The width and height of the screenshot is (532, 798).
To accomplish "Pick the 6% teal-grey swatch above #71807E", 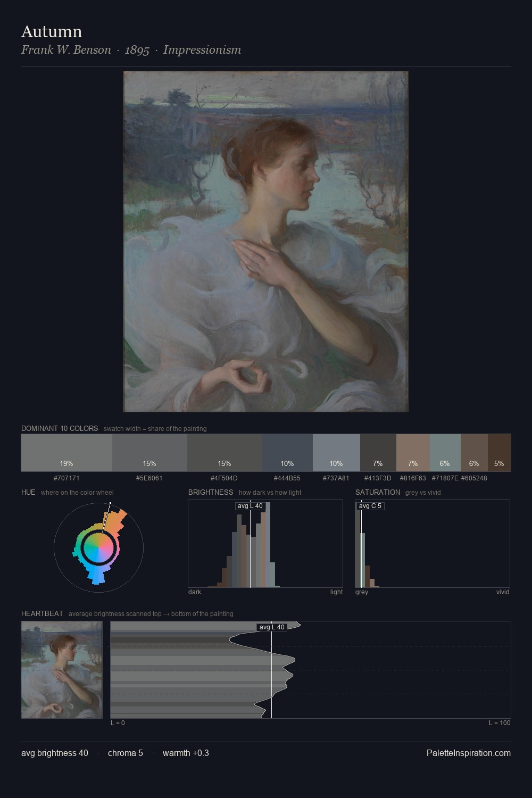I will pos(445,453).
